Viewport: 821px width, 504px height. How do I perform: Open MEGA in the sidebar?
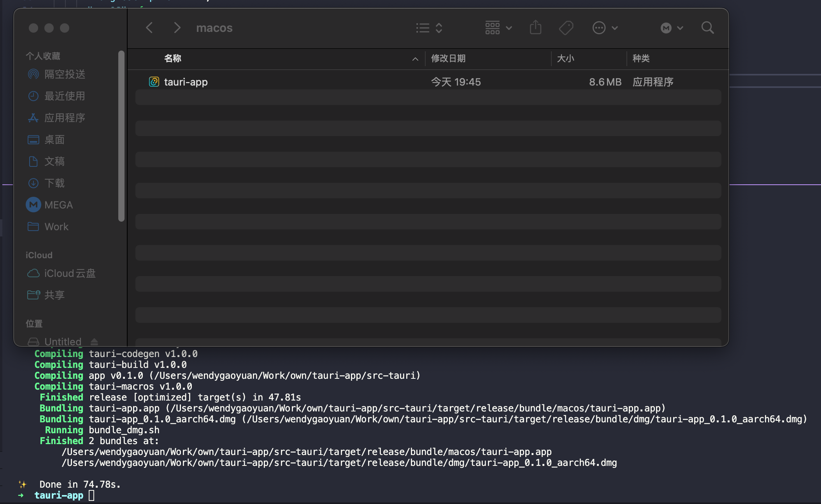pos(58,205)
